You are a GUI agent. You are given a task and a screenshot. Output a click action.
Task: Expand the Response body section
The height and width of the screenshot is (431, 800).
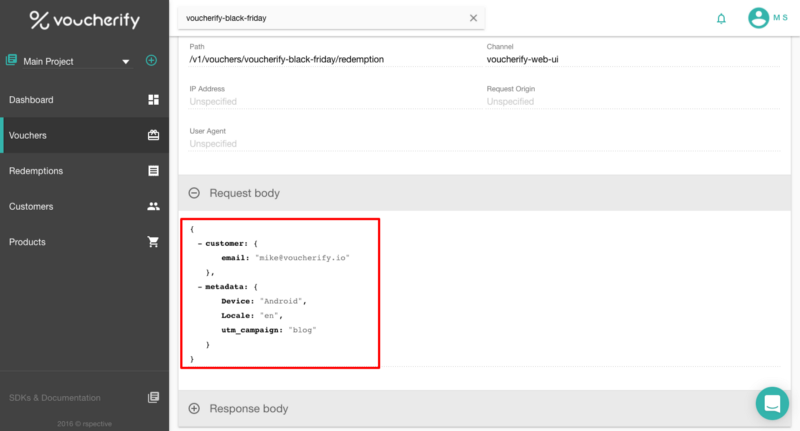[x=194, y=408]
